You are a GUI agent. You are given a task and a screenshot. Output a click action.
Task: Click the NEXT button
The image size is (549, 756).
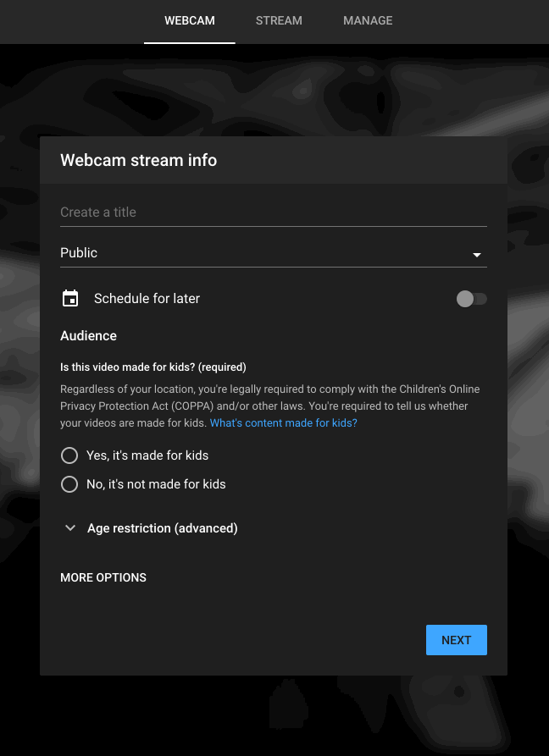pos(457,640)
